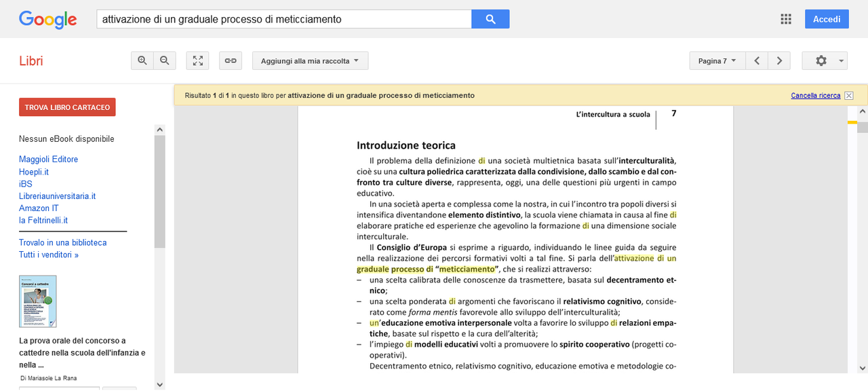Click the page viewer scrollbar thumb

coord(862,128)
